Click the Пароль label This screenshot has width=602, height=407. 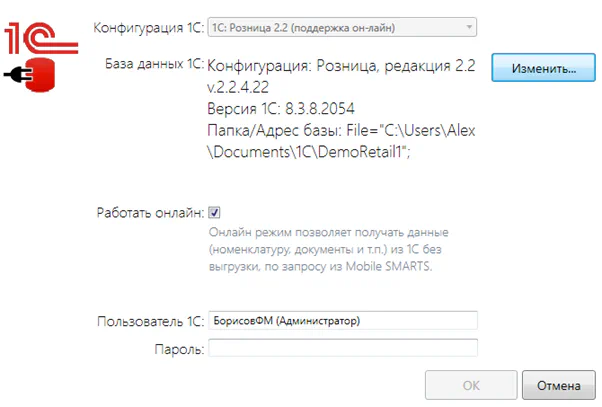pos(180,349)
